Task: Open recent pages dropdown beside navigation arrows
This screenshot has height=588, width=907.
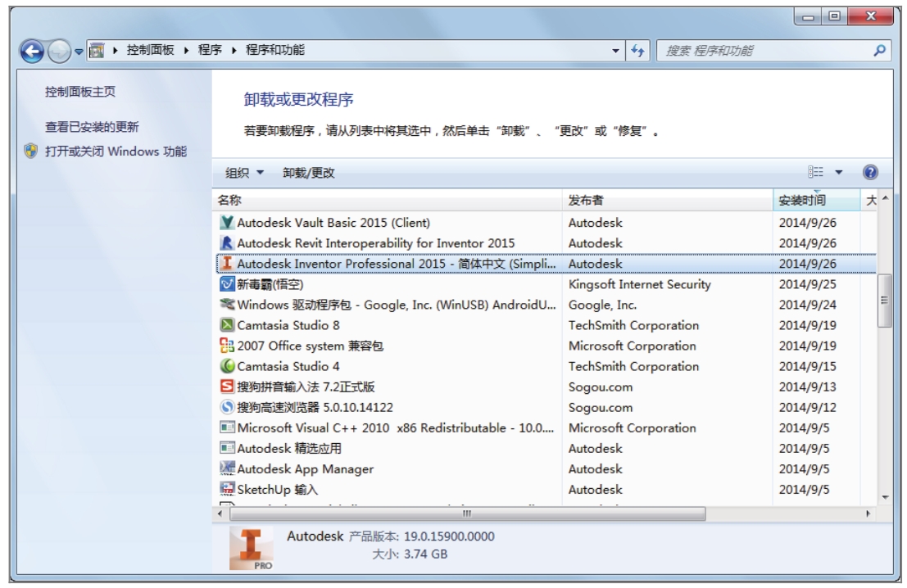Action: click(x=79, y=52)
